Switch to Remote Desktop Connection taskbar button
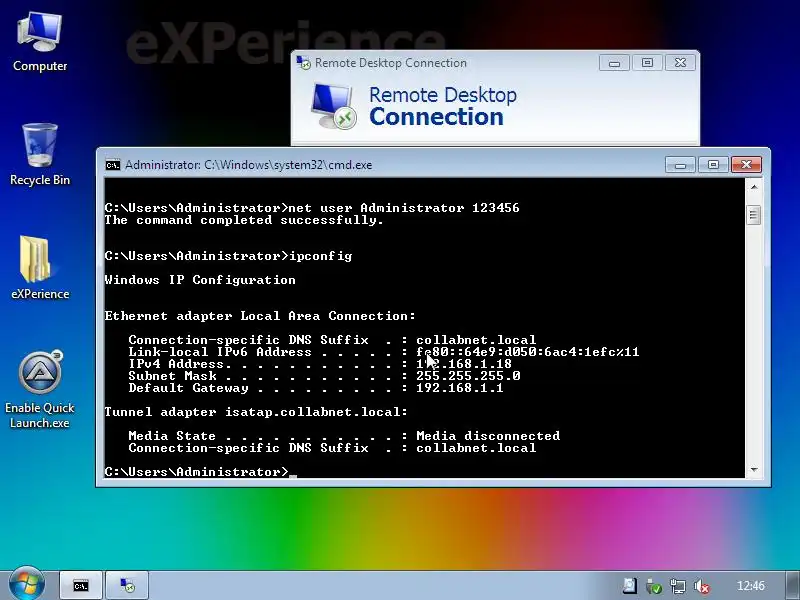The height and width of the screenshot is (600, 800). click(127, 585)
